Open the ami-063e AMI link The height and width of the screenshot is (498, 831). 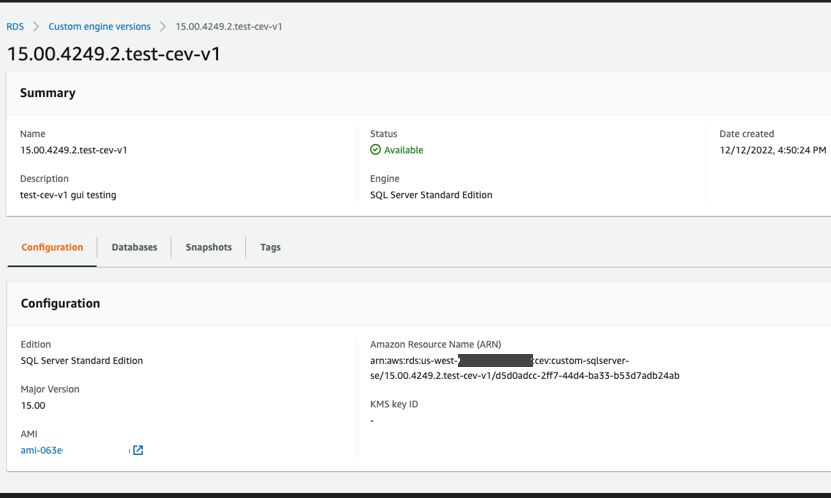[x=42, y=450]
